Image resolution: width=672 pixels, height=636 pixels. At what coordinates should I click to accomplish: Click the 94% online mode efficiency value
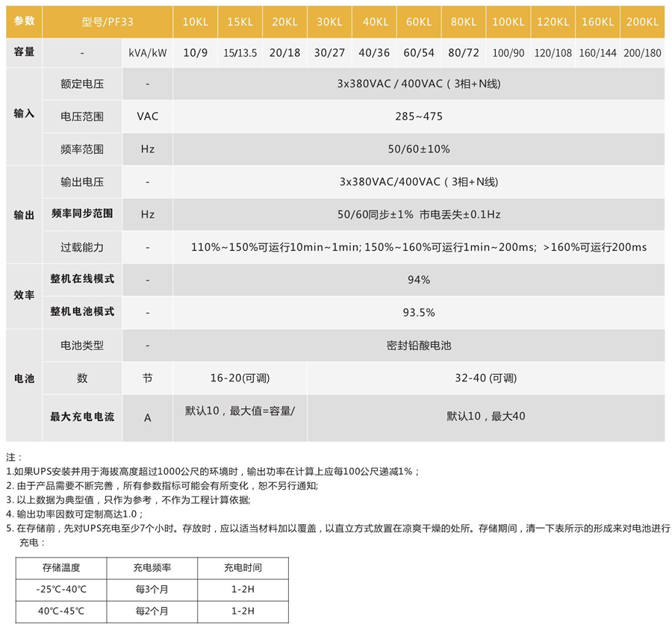coord(418,280)
